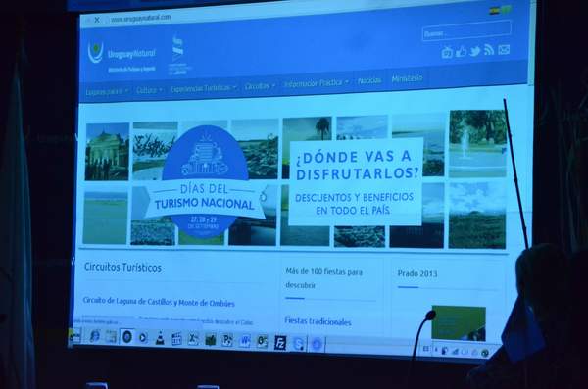Screen dimensions: 588x389
Task: Stop loading with the browser X button
Action: click(x=97, y=20)
